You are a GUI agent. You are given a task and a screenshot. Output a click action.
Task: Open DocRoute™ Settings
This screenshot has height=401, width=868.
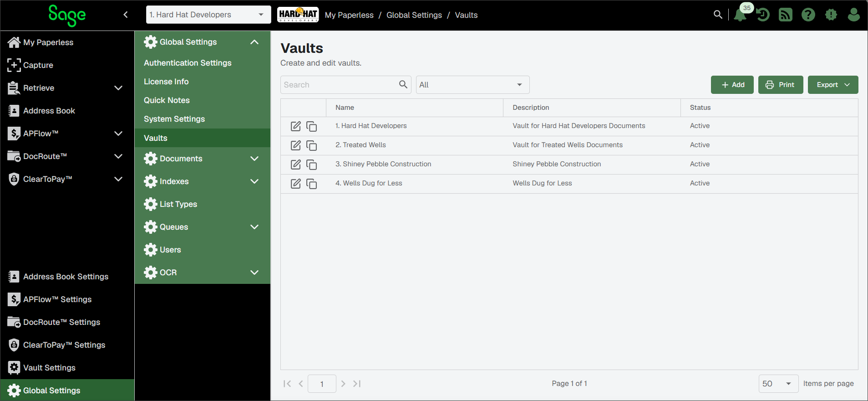pyautogui.click(x=67, y=322)
